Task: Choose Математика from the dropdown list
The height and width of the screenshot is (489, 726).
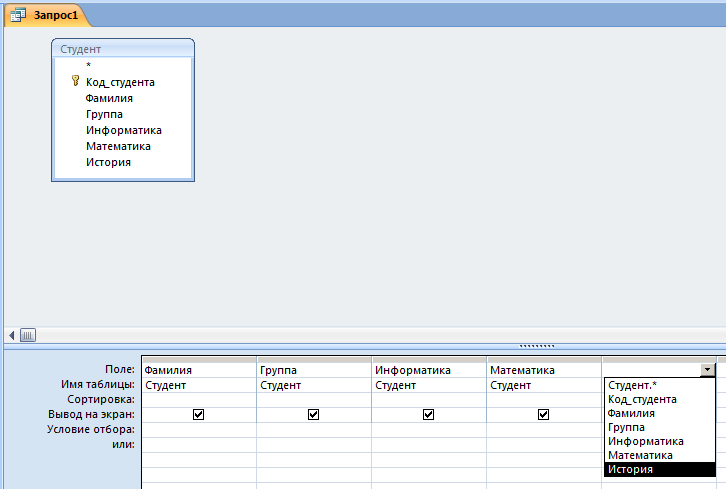Action: [659, 455]
